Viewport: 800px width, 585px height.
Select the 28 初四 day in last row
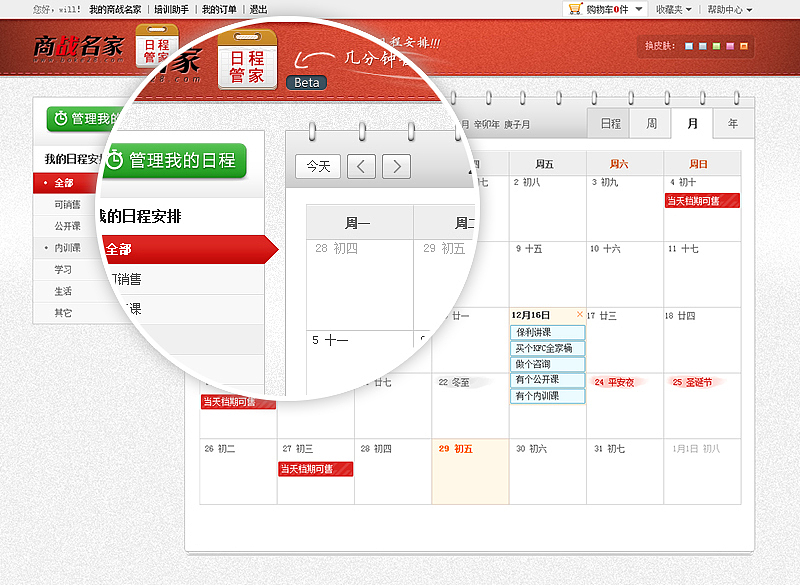coord(393,472)
